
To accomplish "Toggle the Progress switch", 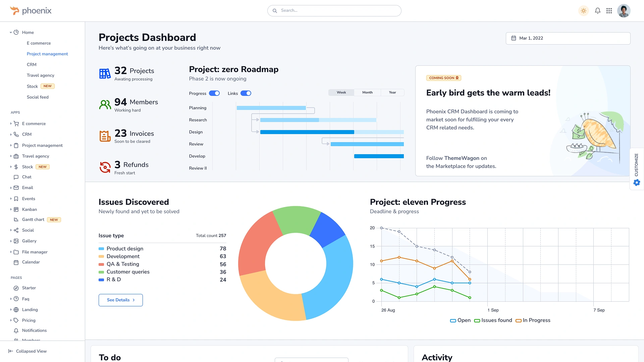I will (x=214, y=94).
